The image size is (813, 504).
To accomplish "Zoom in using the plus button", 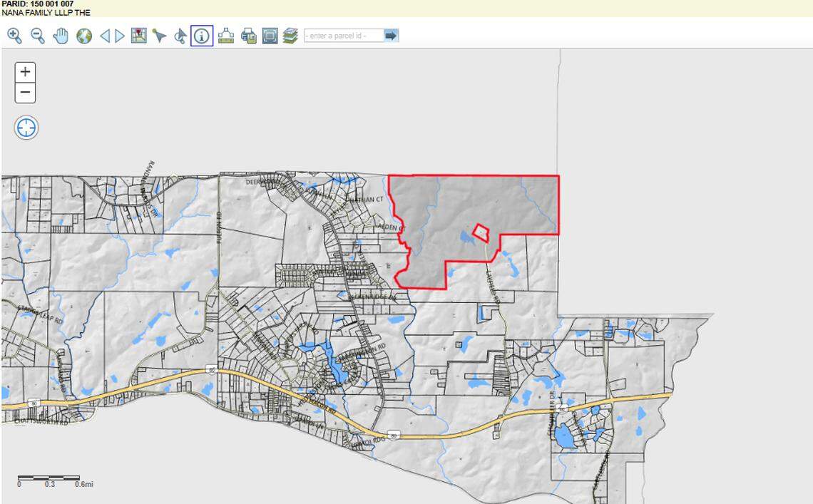I will 26,72.
